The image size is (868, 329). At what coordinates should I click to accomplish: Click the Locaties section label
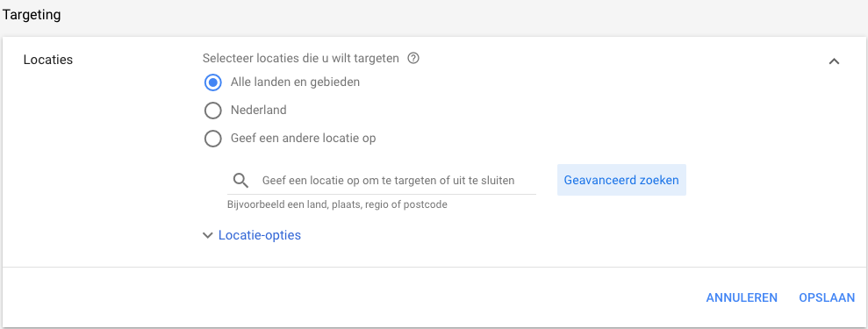(47, 60)
